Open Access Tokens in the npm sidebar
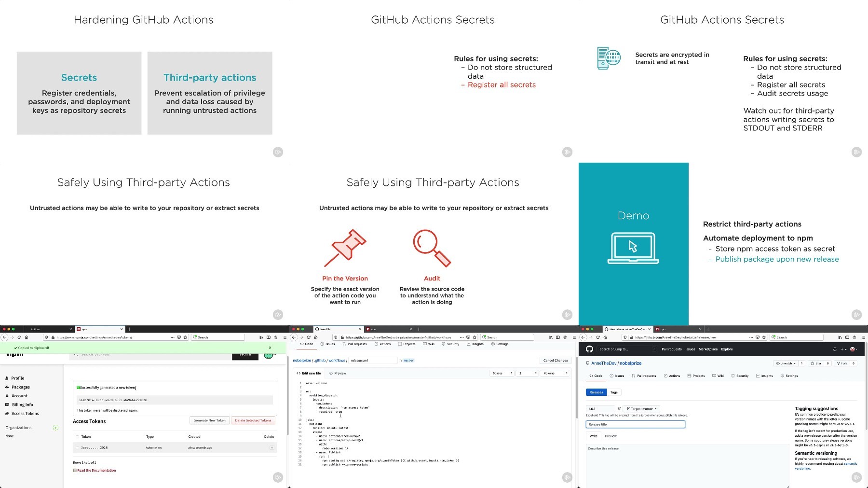The height and width of the screenshot is (488, 868). point(22,414)
